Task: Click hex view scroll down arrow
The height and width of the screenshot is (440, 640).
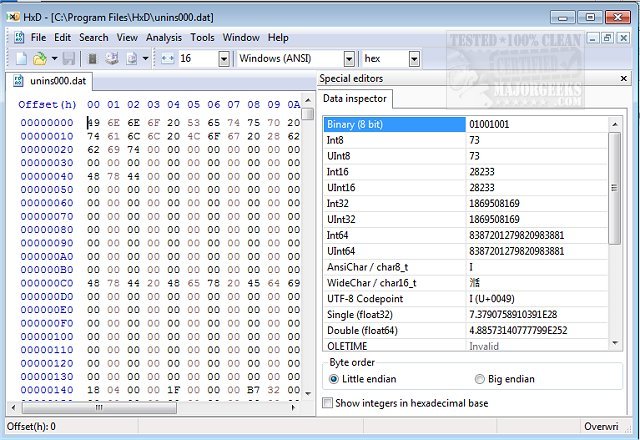Action: [309, 394]
